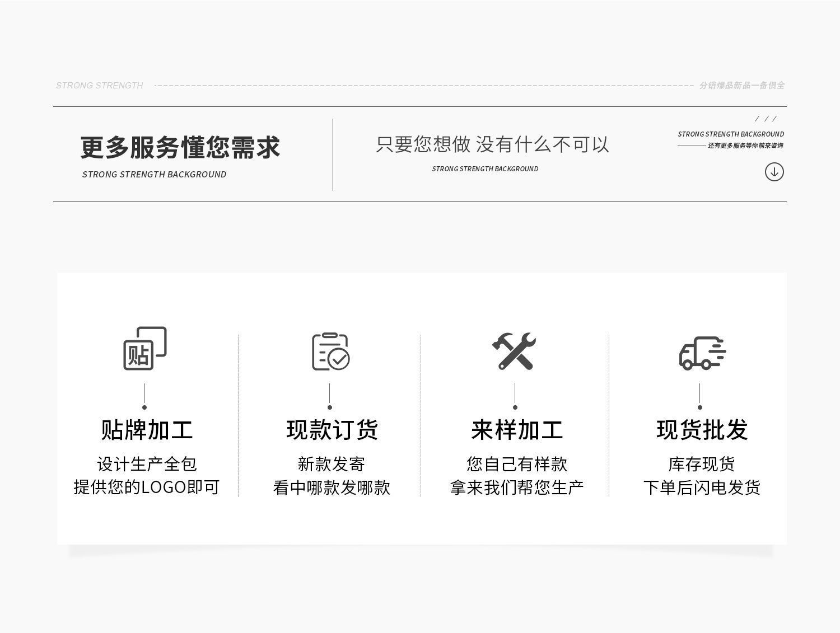Click 还有更多服务等你前来咨询 text

[x=745, y=146]
